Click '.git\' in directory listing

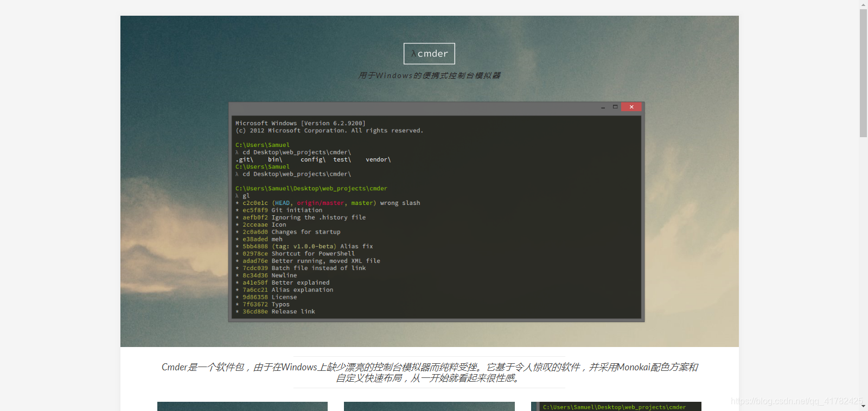[x=244, y=160]
